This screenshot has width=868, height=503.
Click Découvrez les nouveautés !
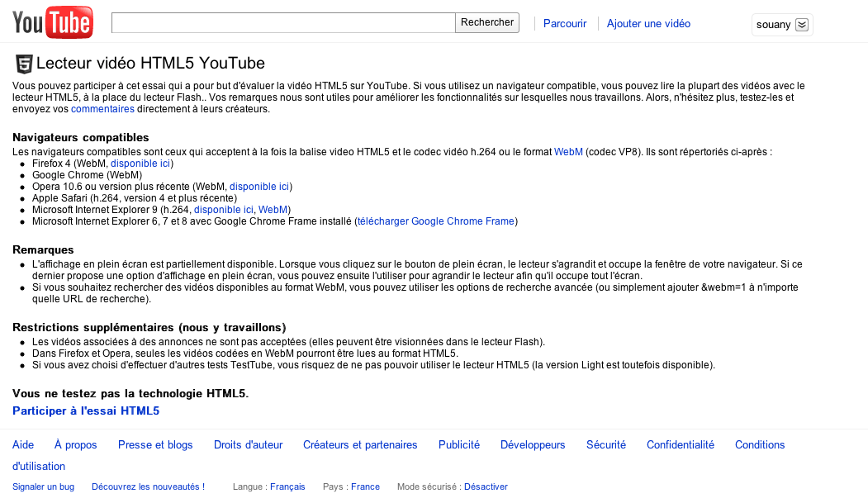[x=148, y=487]
